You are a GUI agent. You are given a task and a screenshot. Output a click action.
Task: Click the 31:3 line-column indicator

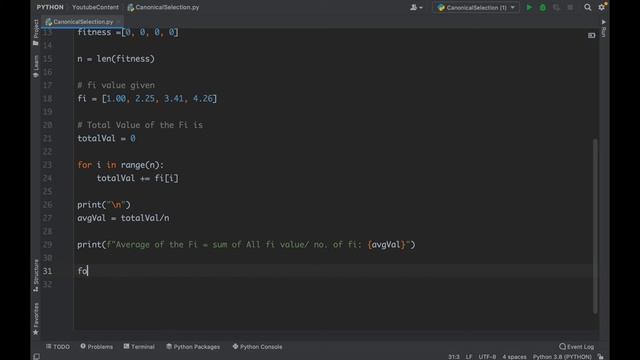click(x=453, y=357)
